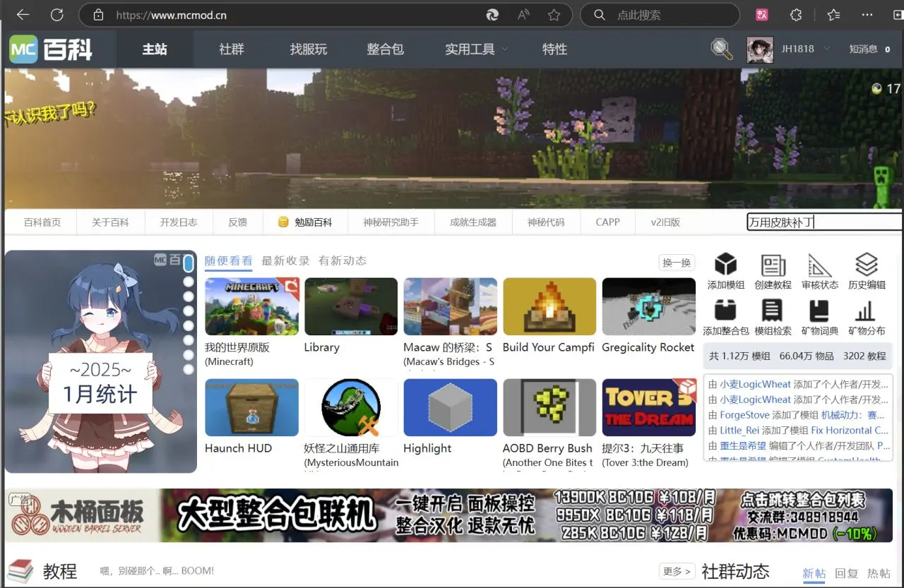Select the third carousel dot on banner
This screenshot has height=588, width=904.
point(189,296)
